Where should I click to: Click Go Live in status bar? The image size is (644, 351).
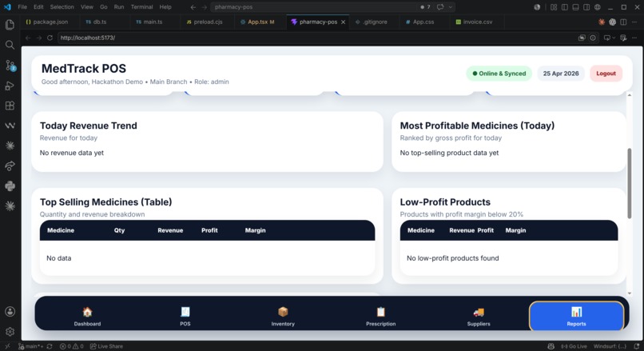(x=574, y=346)
